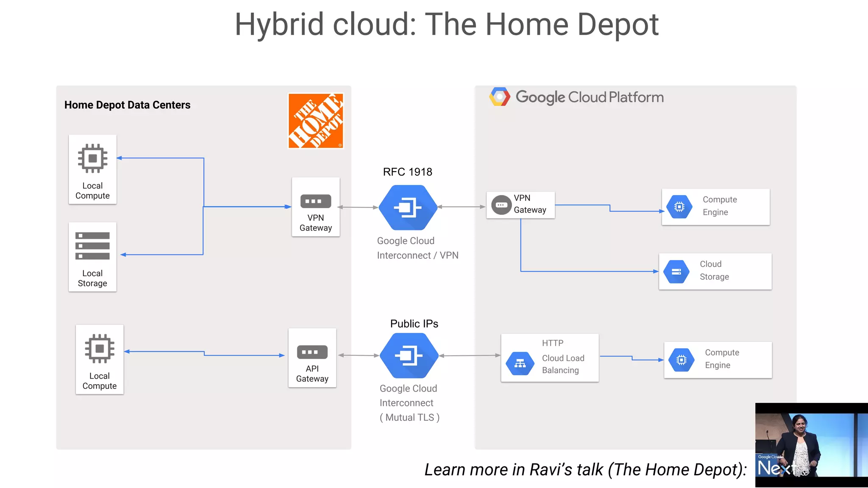Click the Google Cloud VPN Gateway box
868x488 pixels.
(520, 205)
